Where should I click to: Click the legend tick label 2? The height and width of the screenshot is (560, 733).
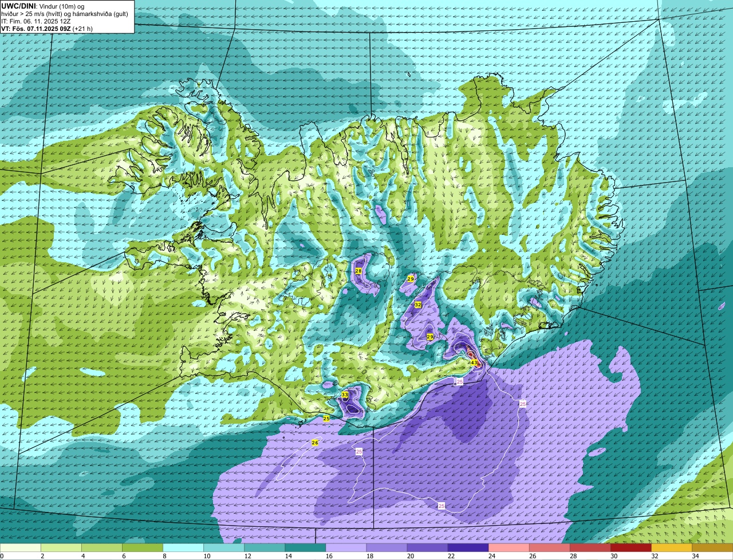[x=42, y=556]
